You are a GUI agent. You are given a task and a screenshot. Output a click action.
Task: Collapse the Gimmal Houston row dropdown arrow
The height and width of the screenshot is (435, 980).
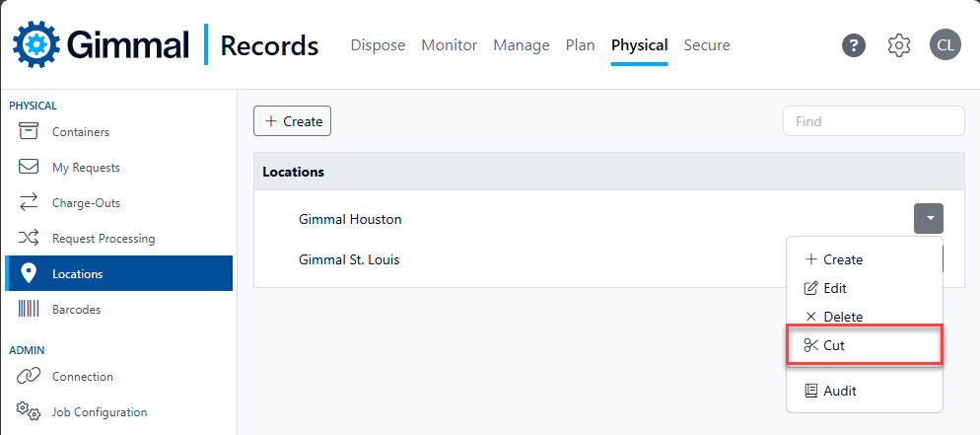tap(929, 219)
